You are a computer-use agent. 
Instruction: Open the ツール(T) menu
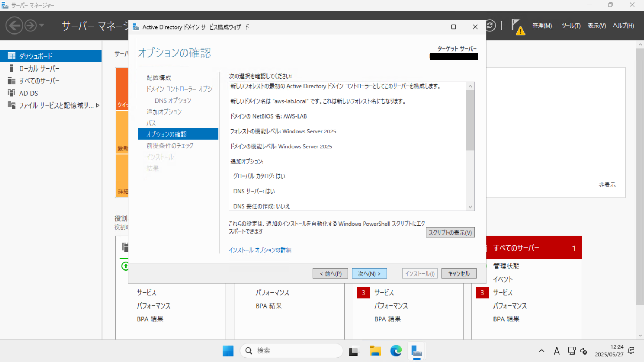coord(571,26)
